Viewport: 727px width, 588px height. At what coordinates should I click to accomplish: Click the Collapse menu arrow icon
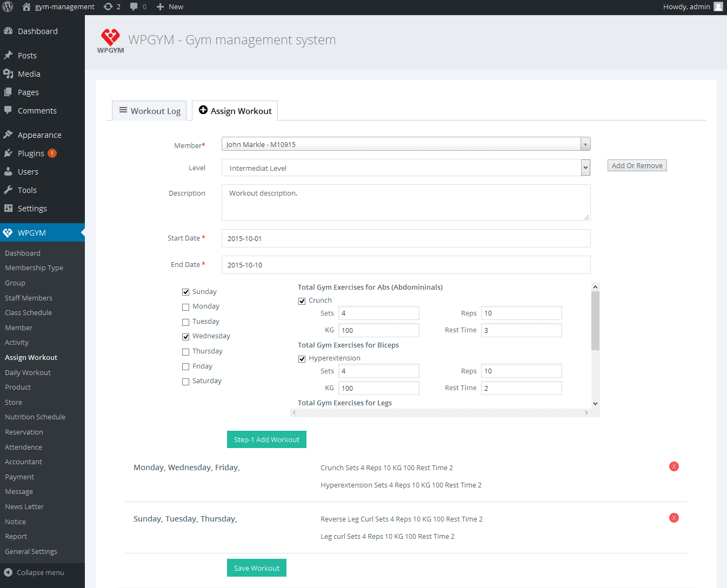click(x=8, y=572)
